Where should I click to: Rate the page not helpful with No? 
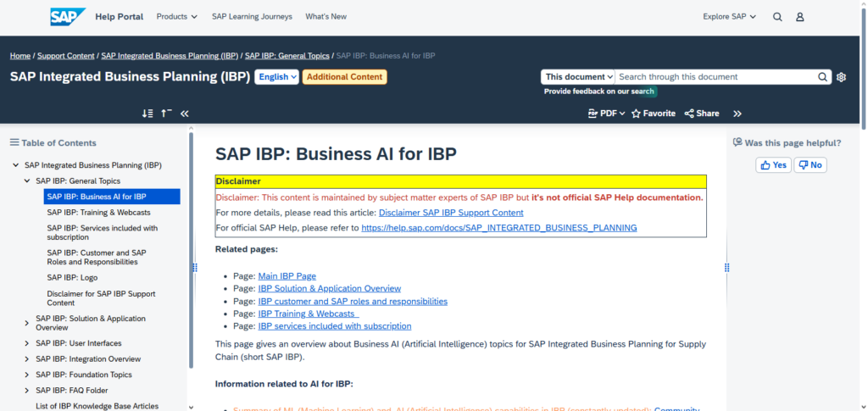(810, 165)
